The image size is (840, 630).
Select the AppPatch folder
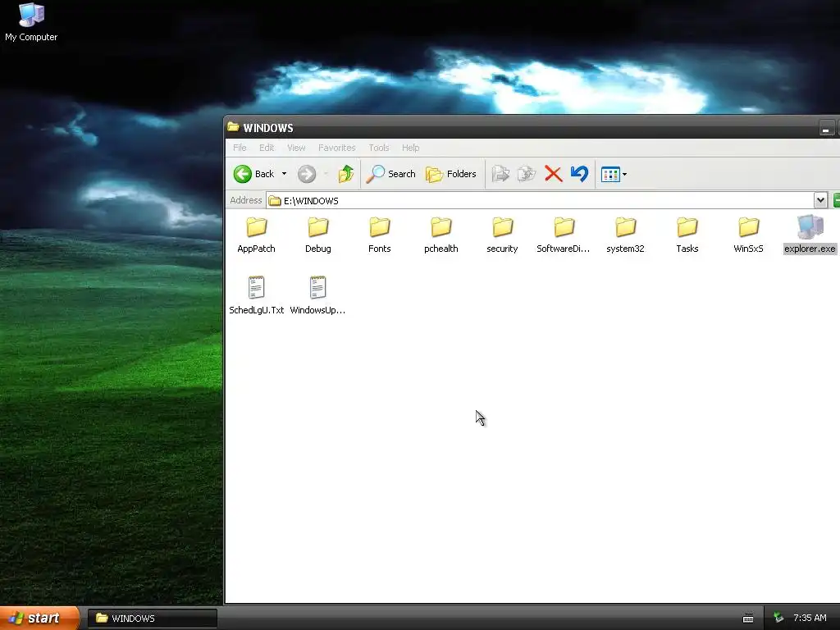[x=256, y=235]
